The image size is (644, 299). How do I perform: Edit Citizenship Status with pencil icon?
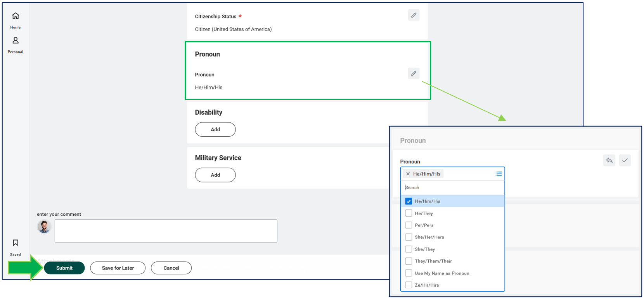414,15
